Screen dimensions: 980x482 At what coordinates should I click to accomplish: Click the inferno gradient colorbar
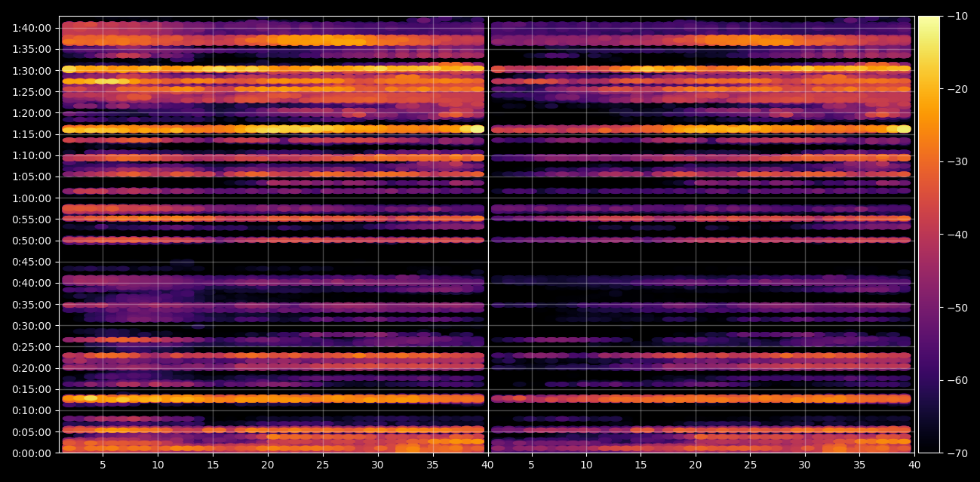[929, 235]
